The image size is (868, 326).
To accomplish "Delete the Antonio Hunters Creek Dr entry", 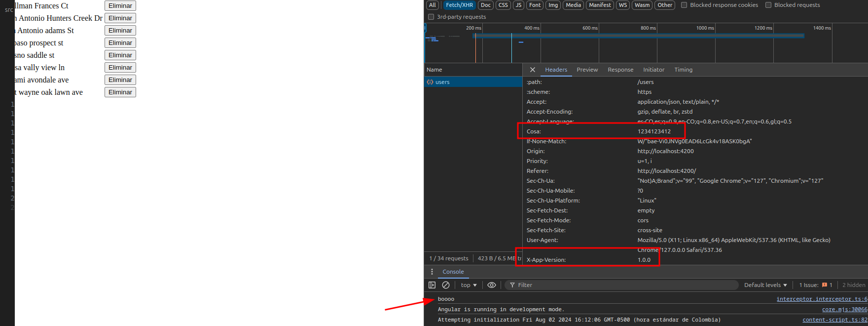I will [x=120, y=18].
